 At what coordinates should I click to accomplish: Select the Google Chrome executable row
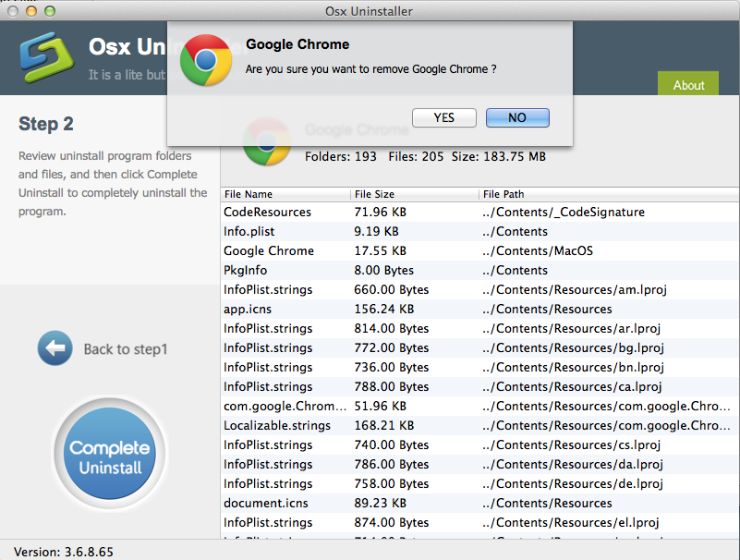tap(269, 250)
